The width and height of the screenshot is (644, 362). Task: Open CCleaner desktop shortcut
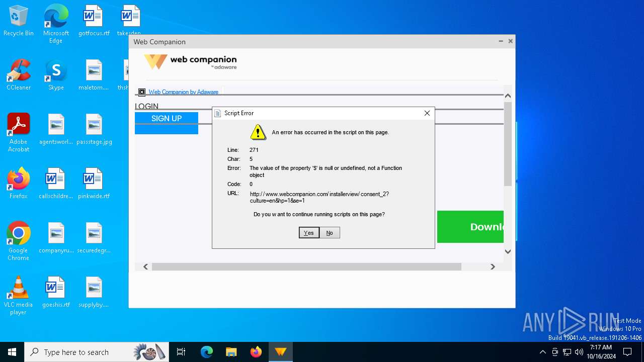(19, 75)
